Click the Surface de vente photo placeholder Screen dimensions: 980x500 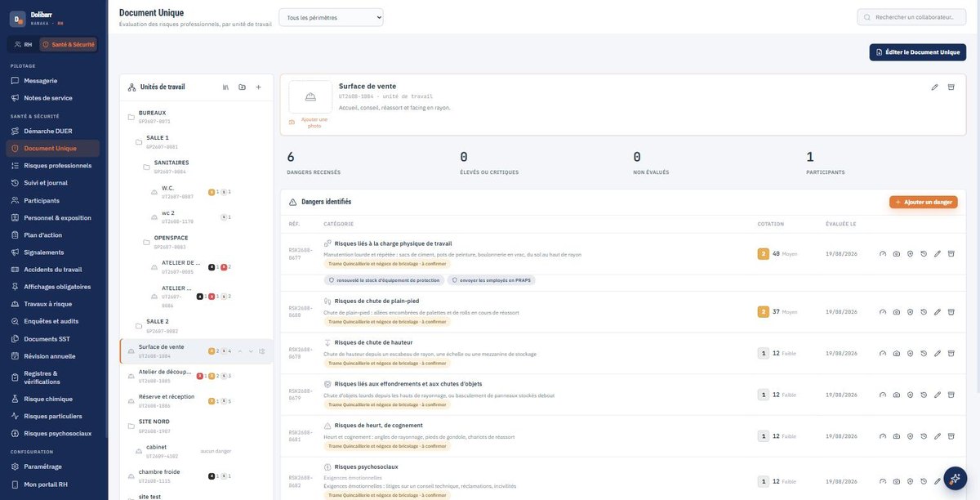coord(310,97)
